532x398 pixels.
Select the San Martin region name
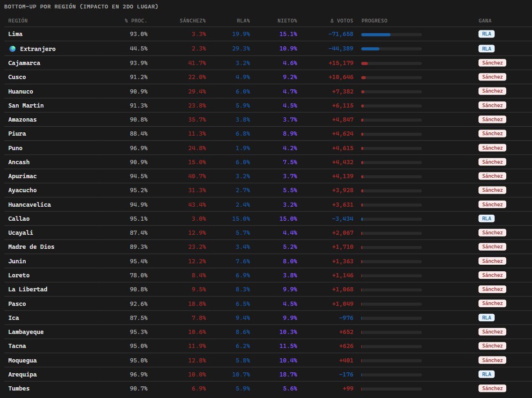pyautogui.click(x=26, y=106)
